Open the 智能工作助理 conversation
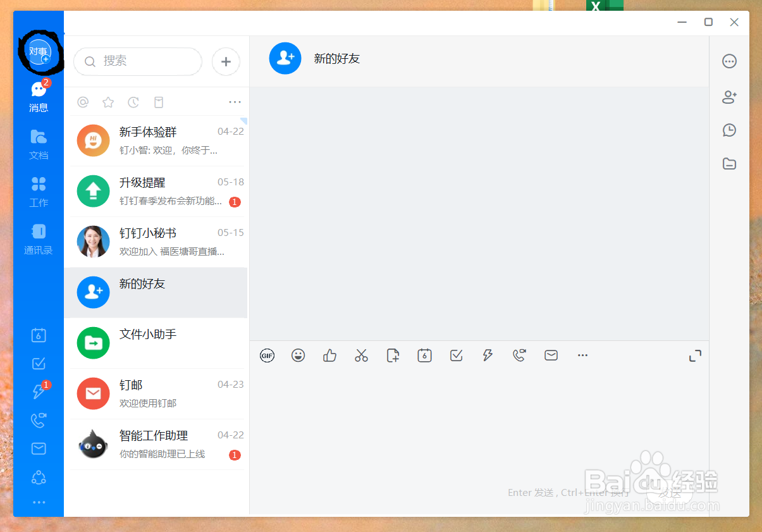Image resolution: width=762 pixels, height=532 pixels. 156,445
